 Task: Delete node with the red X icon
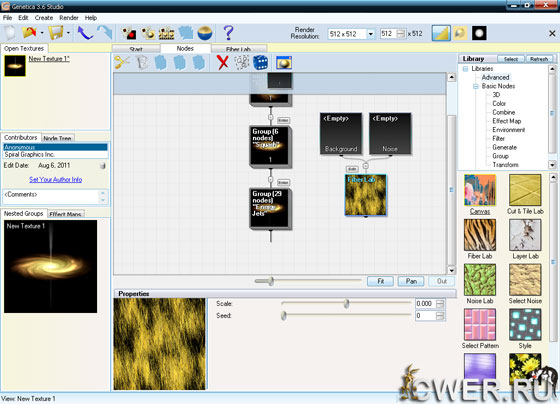click(222, 63)
